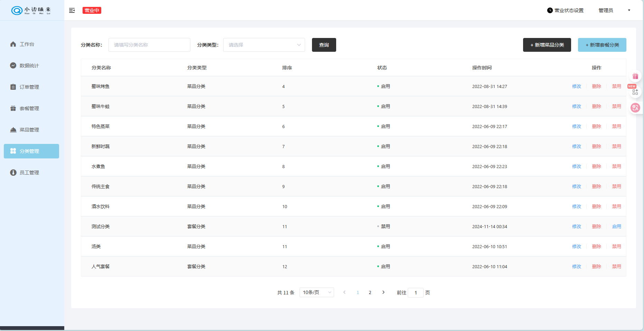644x331 pixels.
Task: Click the 新增菜品分类 button
Action: click(x=547, y=45)
